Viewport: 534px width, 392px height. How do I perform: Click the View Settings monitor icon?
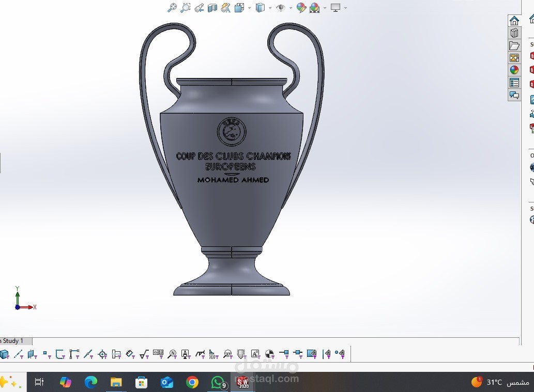pos(335,7)
